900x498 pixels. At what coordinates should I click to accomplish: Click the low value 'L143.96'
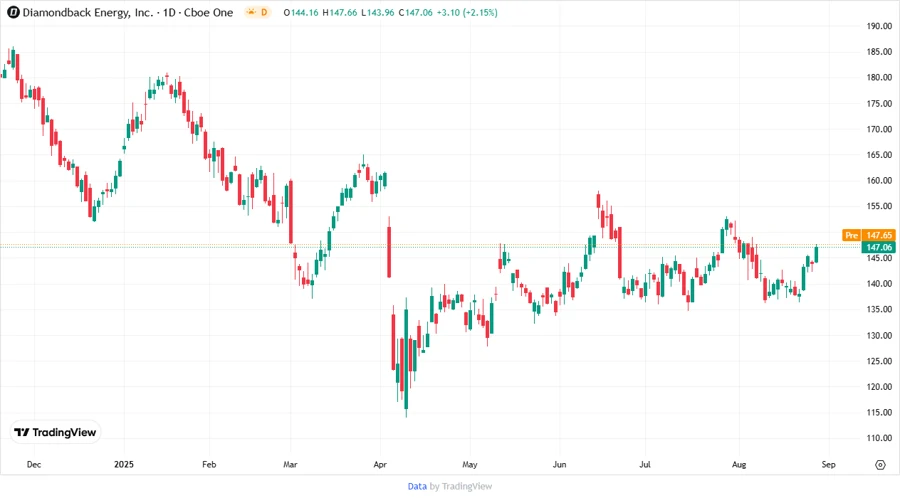coord(378,12)
